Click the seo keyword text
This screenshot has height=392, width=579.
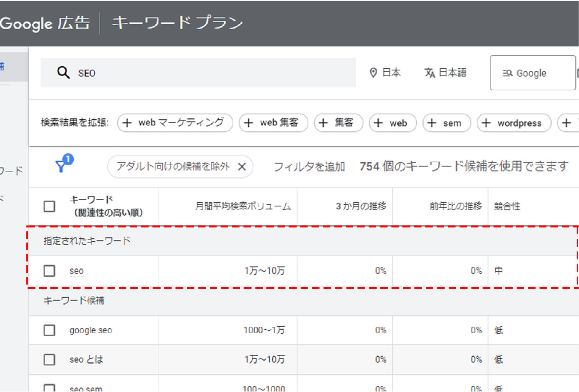(x=77, y=271)
